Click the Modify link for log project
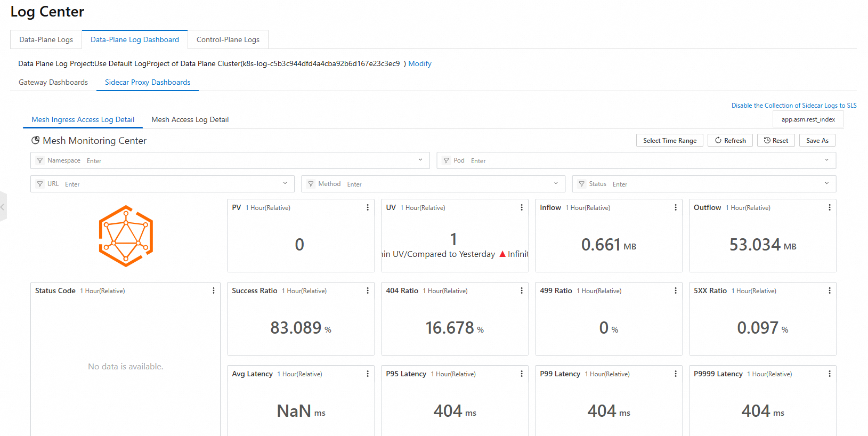This screenshot has width=868, height=436. [420, 63]
